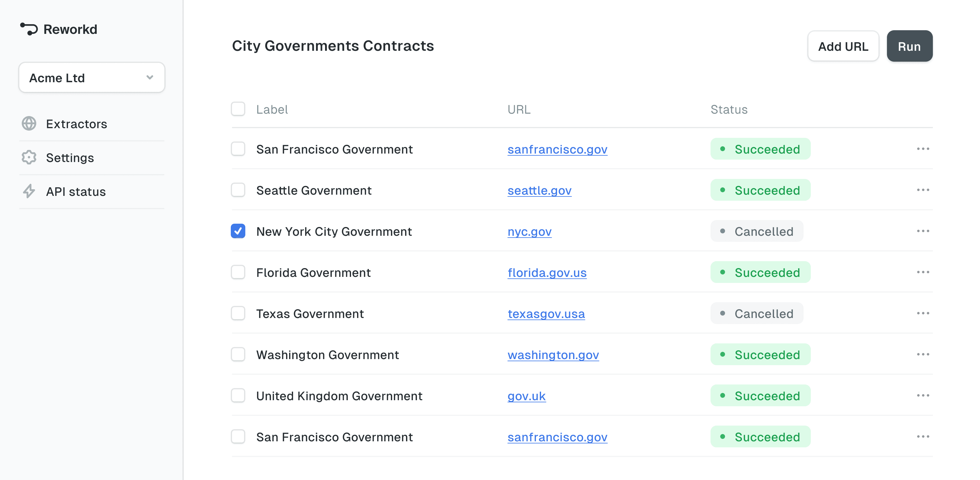
Task: Open API status in the sidebar
Action: (x=76, y=192)
